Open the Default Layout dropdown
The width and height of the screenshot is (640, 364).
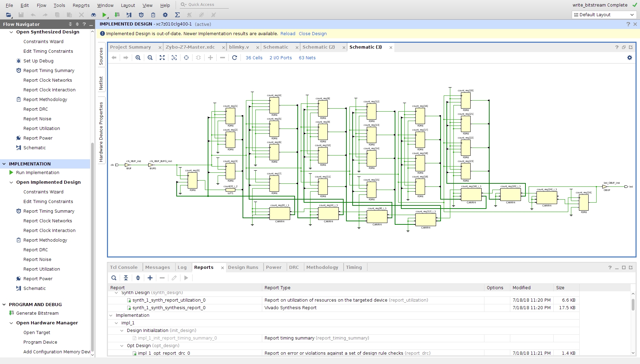[604, 15]
